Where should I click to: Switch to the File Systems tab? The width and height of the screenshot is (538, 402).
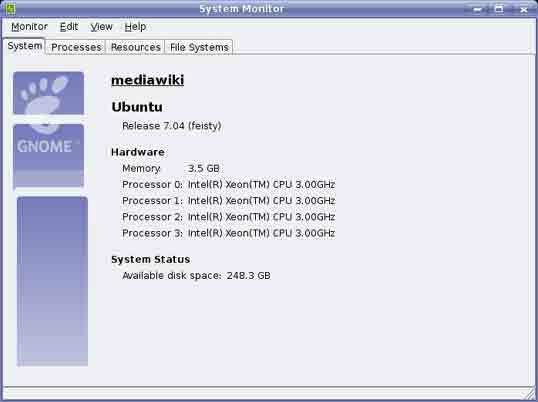(199, 47)
